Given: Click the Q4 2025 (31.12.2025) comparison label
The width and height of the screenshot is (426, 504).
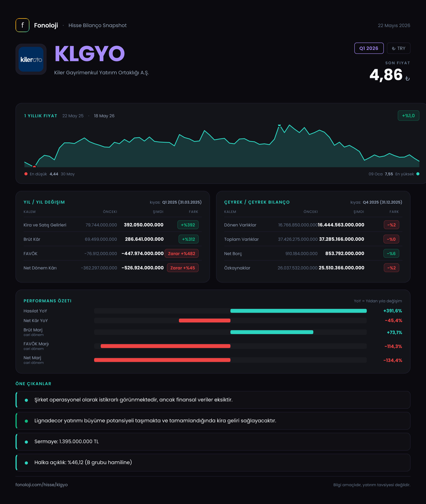Looking at the screenshot, I should [383, 202].
